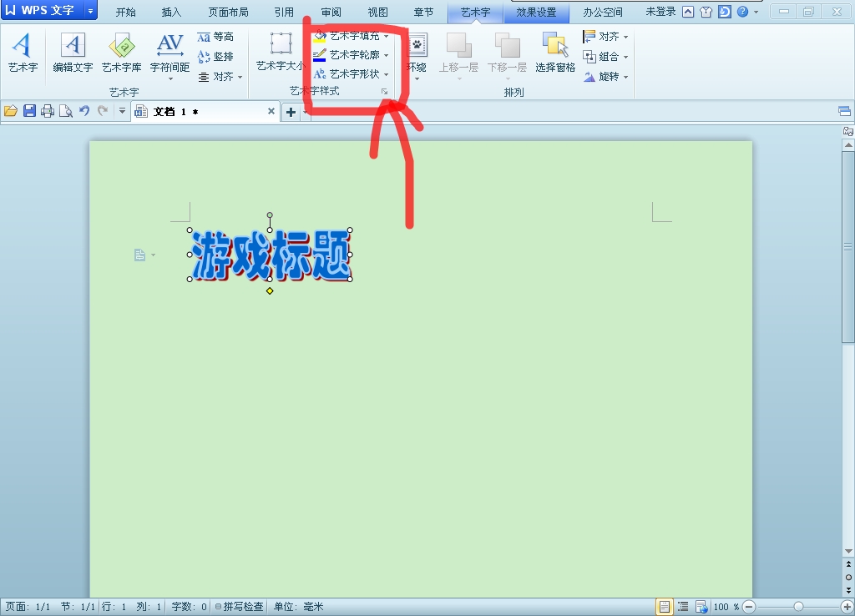Open the 选择窗格 selection pane
This screenshot has width=855, height=616.
click(555, 53)
